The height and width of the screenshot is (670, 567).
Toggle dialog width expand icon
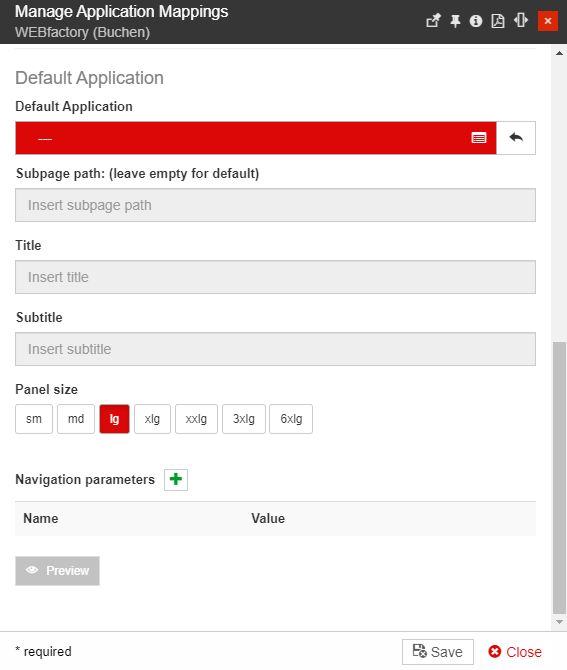pos(521,20)
